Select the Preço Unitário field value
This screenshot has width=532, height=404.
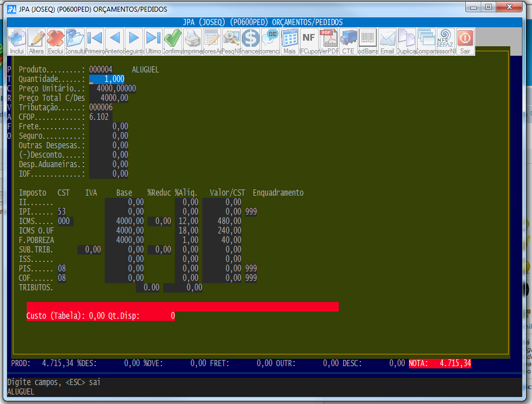pos(113,89)
